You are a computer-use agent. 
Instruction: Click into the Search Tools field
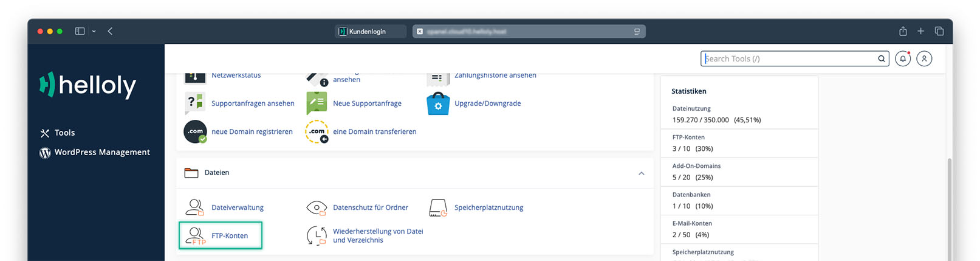(789, 59)
